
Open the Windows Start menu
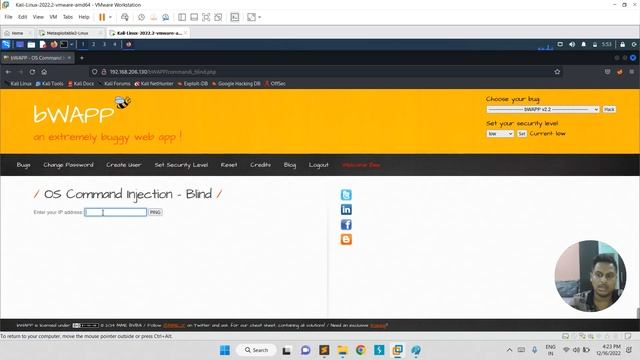(x=224, y=350)
